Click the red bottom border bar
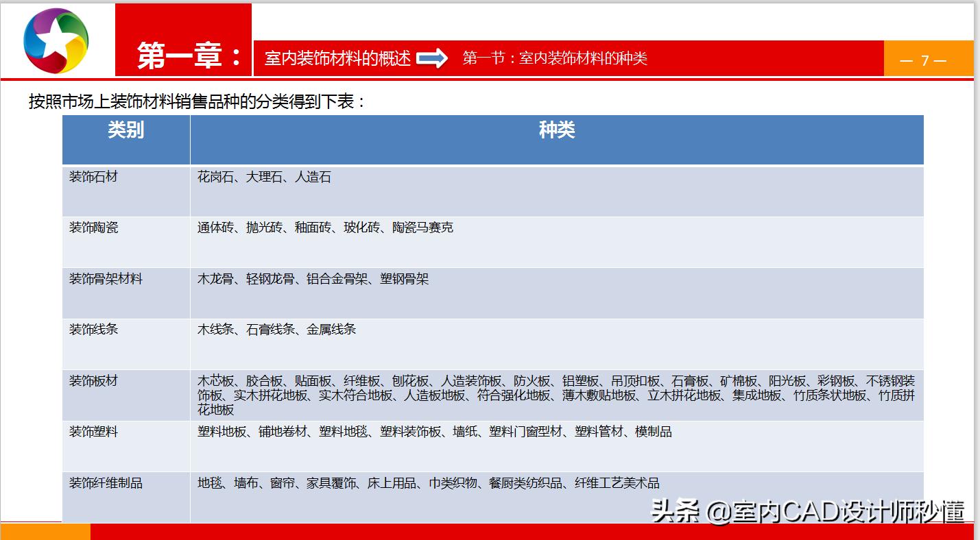Viewport: 980px width, 540px height. pyautogui.click(x=535, y=531)
